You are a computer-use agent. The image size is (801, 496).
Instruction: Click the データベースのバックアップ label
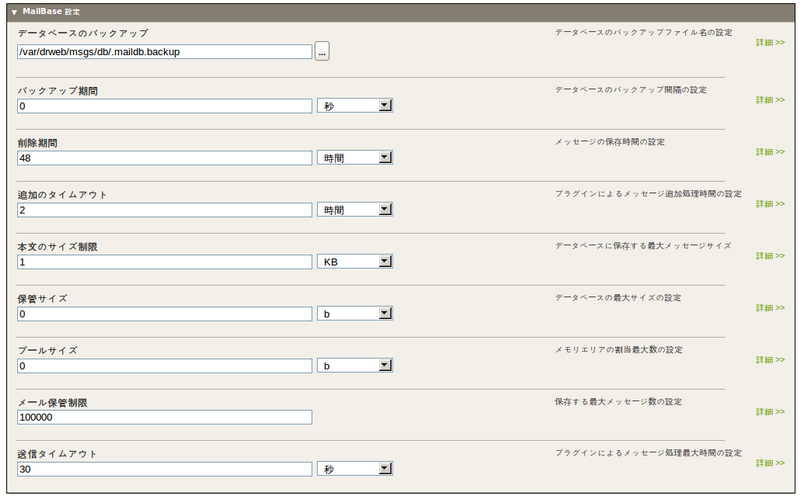(83, 33)
